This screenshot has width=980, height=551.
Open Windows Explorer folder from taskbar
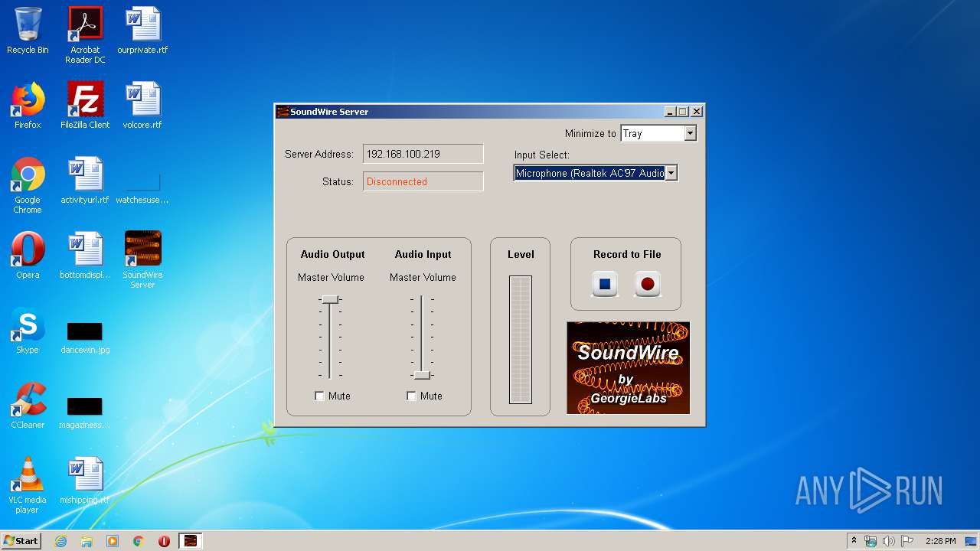(87, 541)
